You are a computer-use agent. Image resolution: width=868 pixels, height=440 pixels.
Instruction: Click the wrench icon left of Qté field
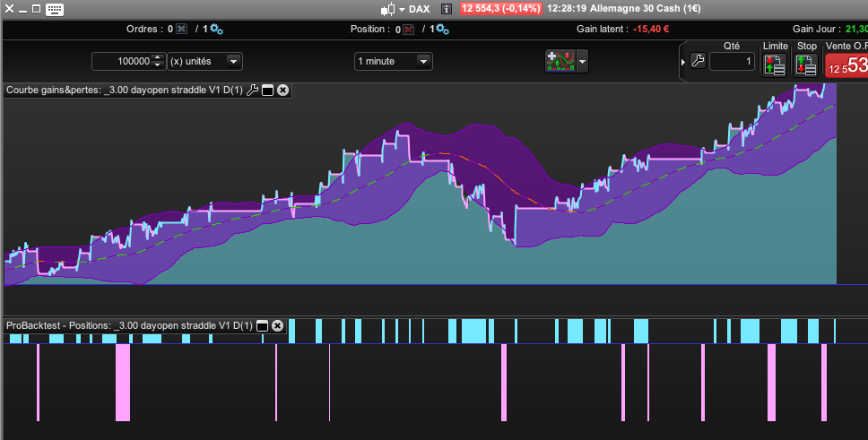pyautogui.click(x=699, y=61)
